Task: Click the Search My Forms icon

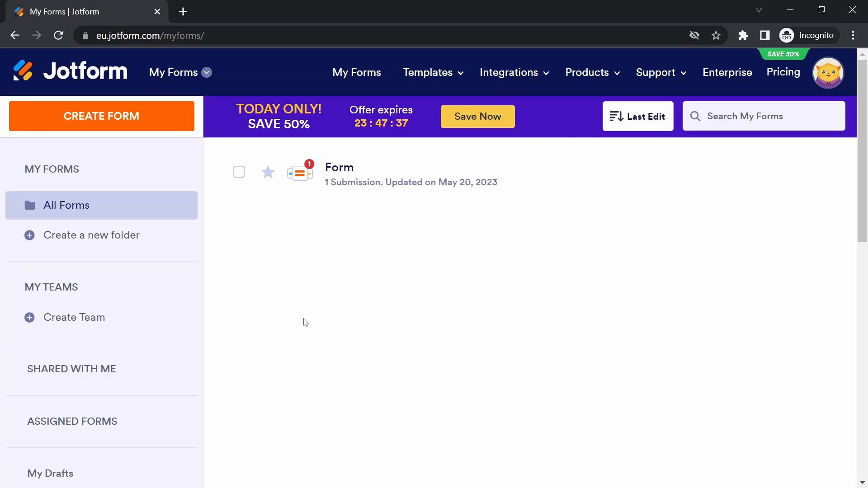Action: [696, 116]
